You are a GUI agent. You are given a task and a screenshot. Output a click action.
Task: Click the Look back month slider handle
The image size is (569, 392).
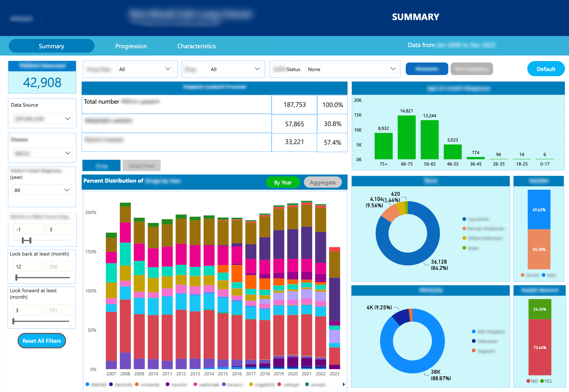pos(16,277)
